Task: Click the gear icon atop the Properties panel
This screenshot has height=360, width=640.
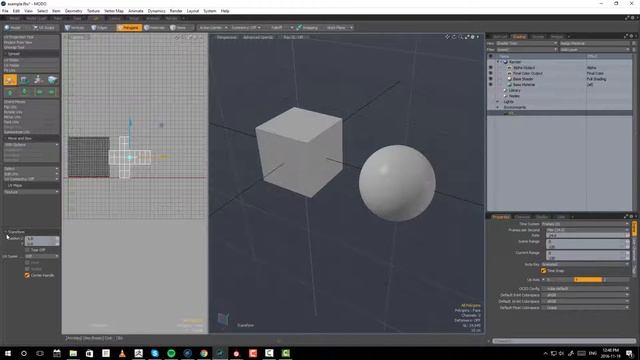Action: coord(631,216)
